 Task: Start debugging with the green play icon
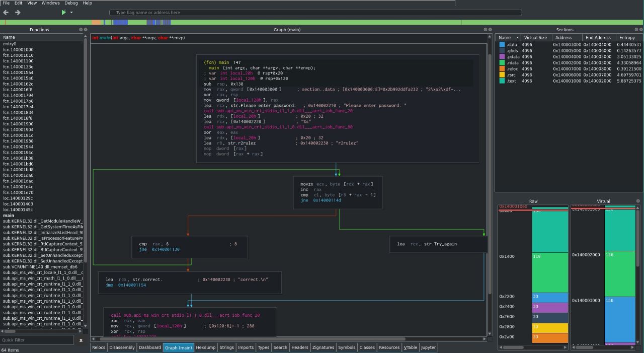pos(63,13)
